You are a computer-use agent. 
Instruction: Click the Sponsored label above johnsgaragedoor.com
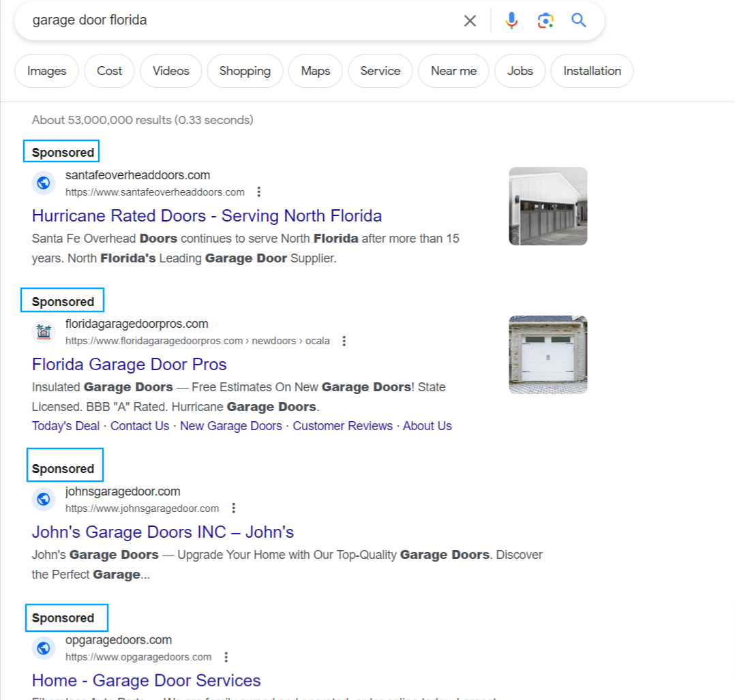tap(63, 469)
